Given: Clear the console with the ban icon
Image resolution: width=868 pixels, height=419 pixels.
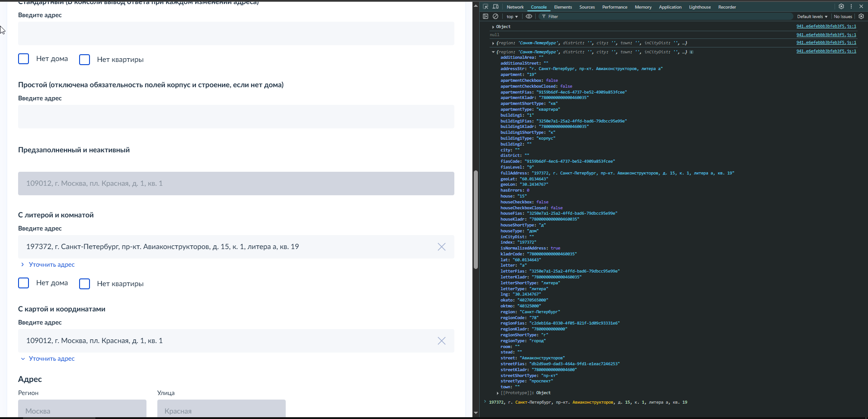Looking at the screenshot, I should (495, 16).
